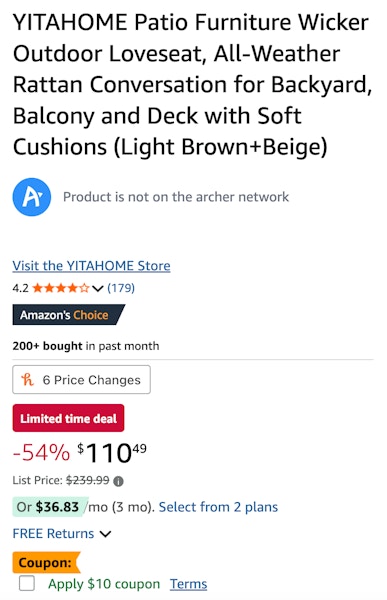This screenshot has width=387, height=600.
Task: Click the Honey price history icon
Action: (28, 380)
